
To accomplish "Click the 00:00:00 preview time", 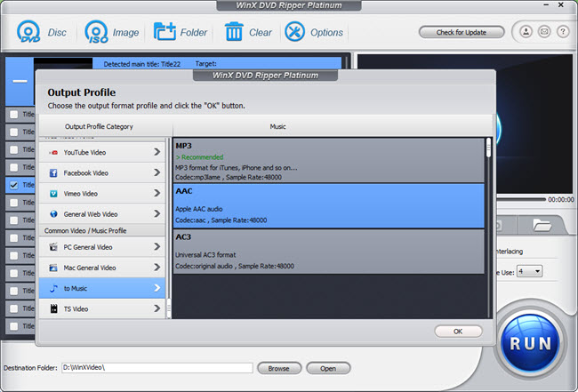I will click(x=561, y=199).
